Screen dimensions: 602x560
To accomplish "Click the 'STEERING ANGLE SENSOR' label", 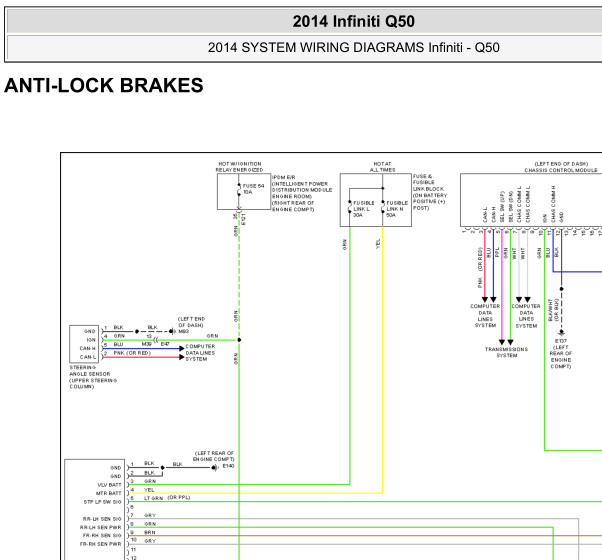I will pos(93,377).
